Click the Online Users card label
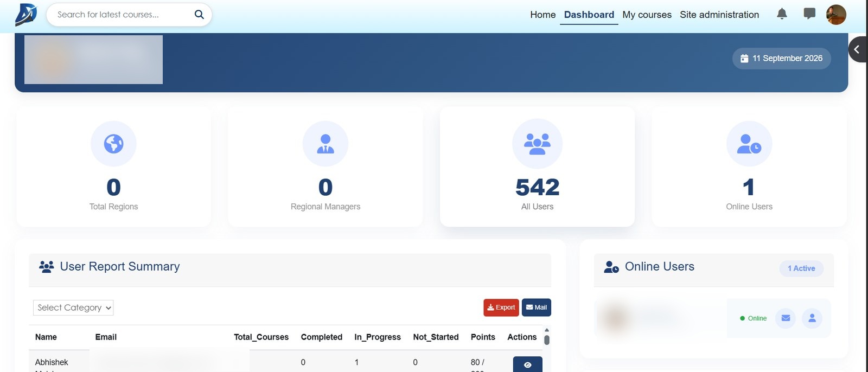 (749, 207)
